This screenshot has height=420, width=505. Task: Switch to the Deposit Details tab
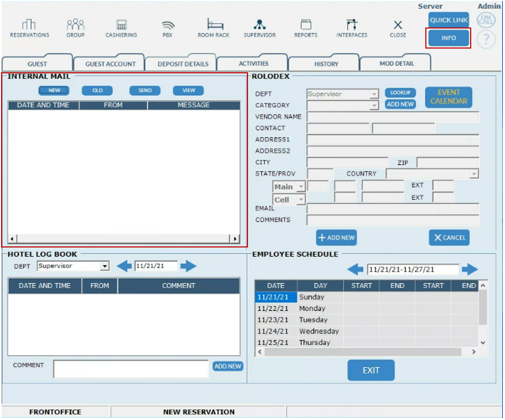coord(183,64)
